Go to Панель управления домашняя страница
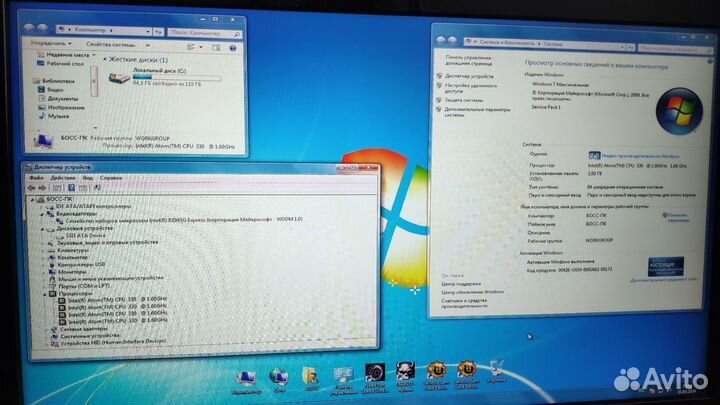 [468, 61]
